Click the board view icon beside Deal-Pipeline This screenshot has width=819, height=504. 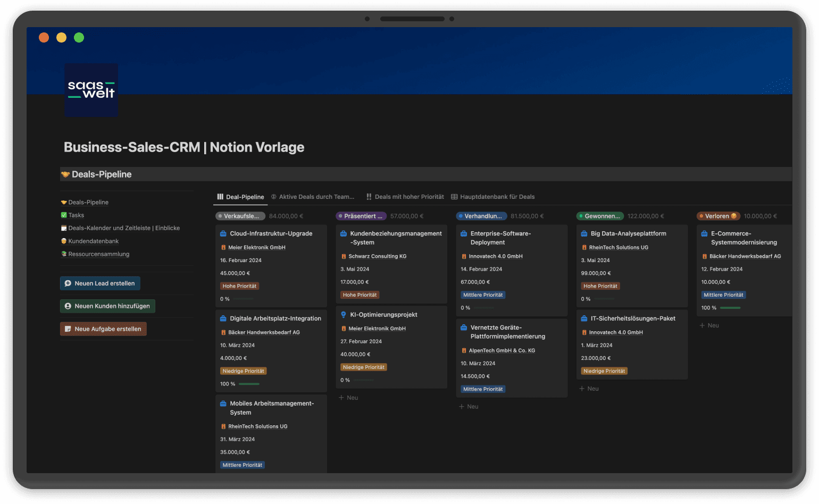220,197
